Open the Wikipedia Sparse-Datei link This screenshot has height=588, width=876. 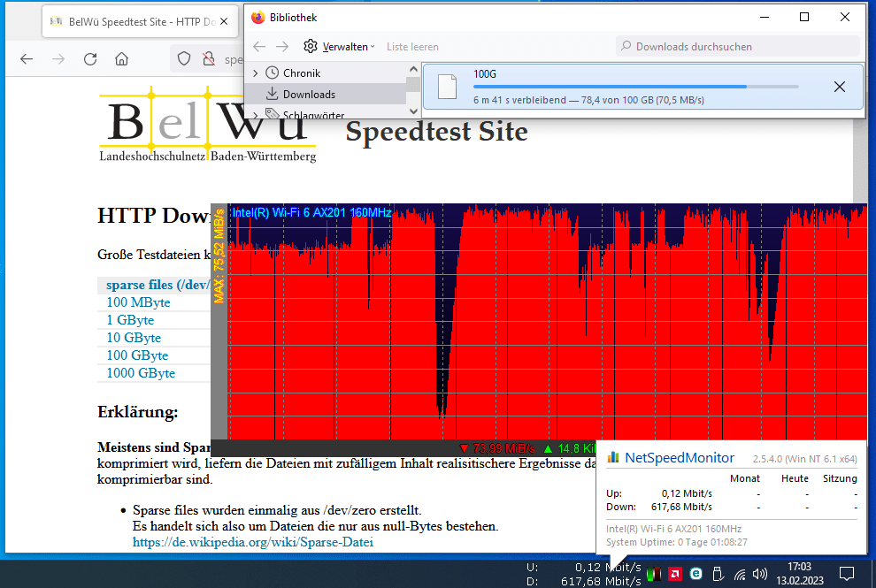point(252,542)
